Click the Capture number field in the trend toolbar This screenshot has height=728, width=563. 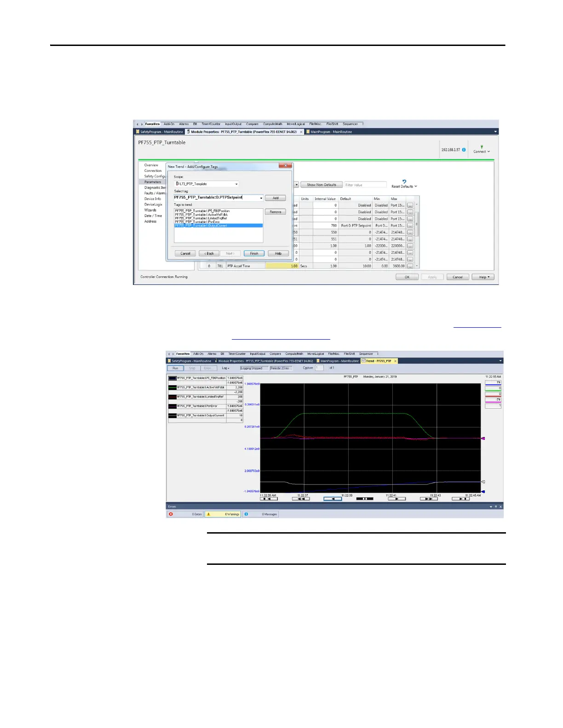pyautogui.click(x=319, y=368)
